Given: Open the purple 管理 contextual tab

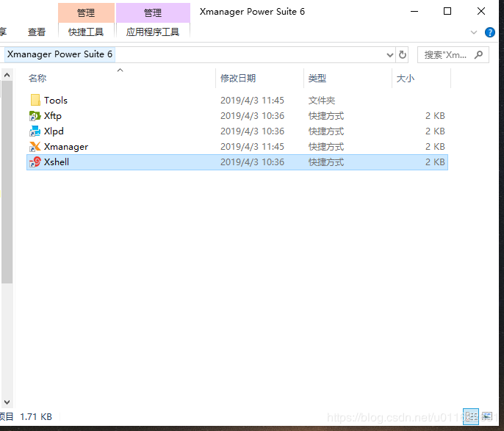Looking at the screenshot, I should pyautogui.click(x=153, y=12).
